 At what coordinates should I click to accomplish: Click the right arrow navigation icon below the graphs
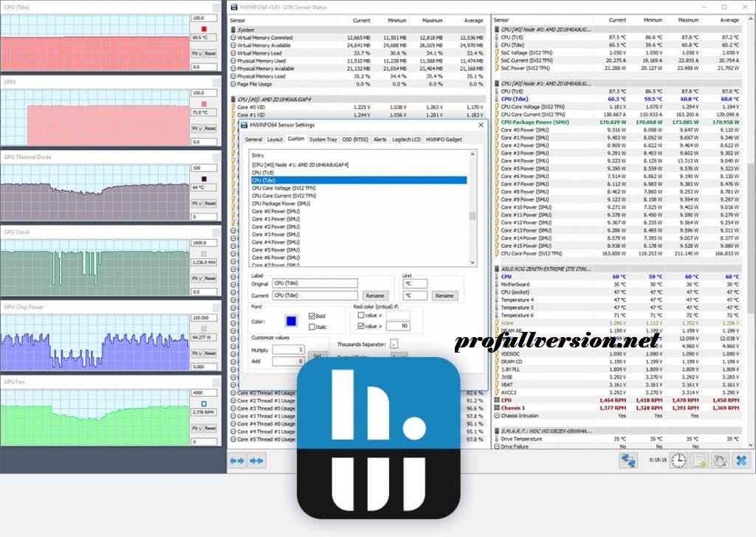pyautogui.click(x=255, y=460)
